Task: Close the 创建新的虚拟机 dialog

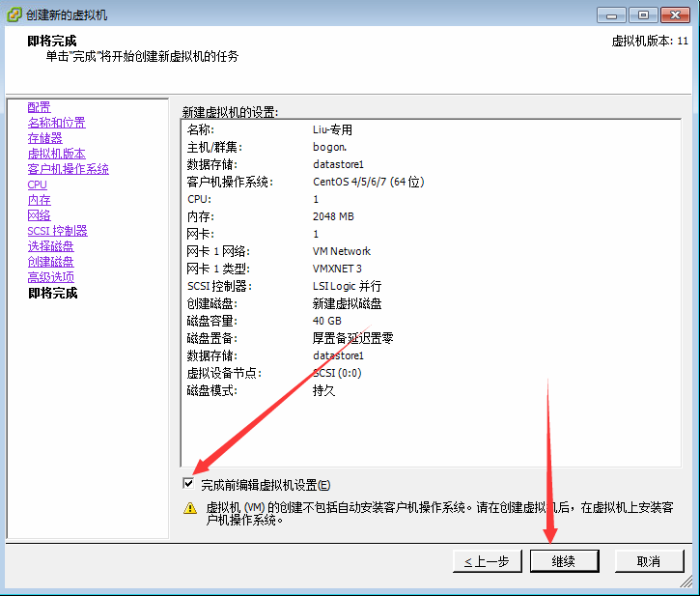Action: [x=676, y=15]
